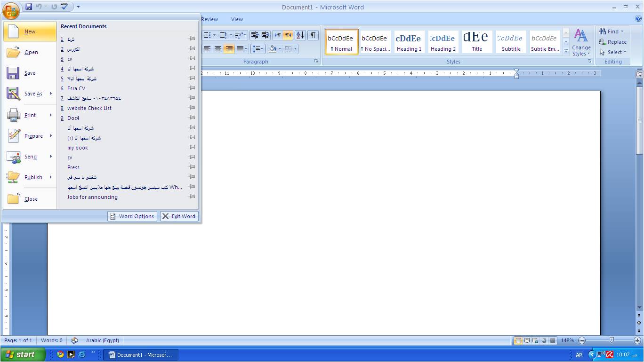This screenshot has height=362, width=644.
Task: Click Save icon in Quick Access Toolbar
Action: 29,7
